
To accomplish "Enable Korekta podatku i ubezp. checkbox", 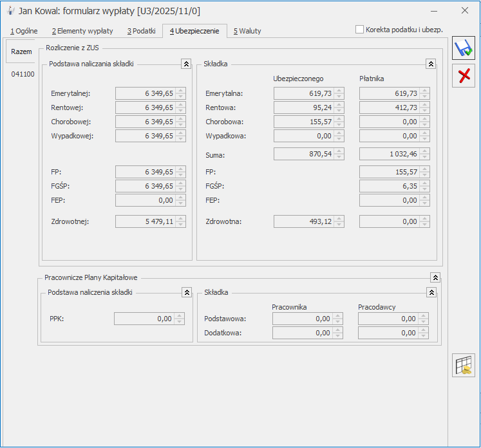I will 360,30.
